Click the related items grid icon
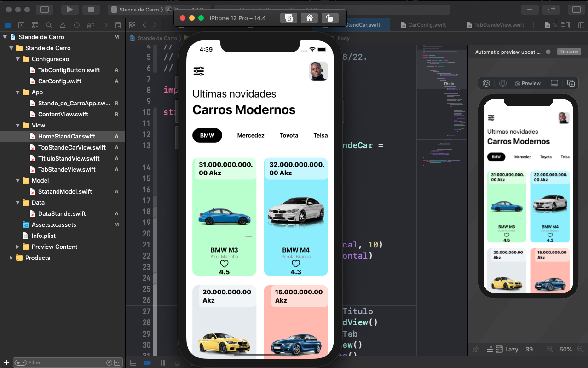The width and height of the screenshot is (588, 368). click(132, 25)
